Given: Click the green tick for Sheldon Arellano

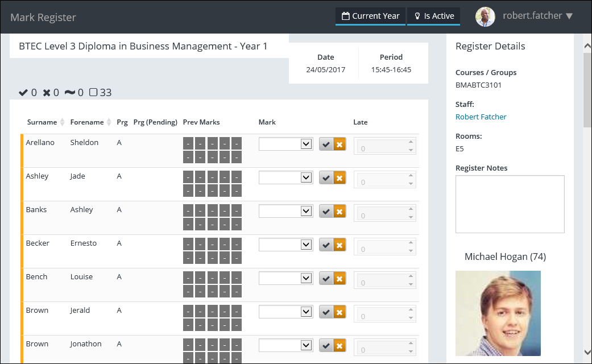Looking at the screenshot, I should 326,145.
